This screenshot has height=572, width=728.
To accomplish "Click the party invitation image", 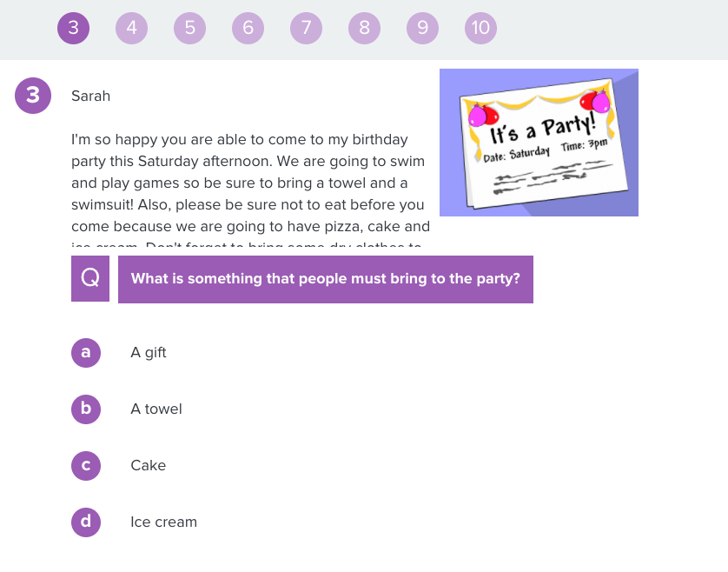I will (x=539, y=143).
